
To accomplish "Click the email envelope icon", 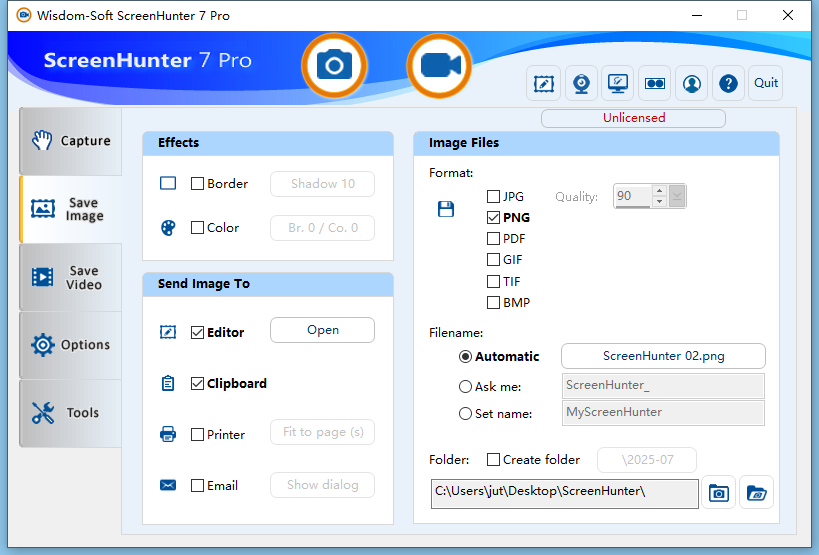I will coord(168,485).
